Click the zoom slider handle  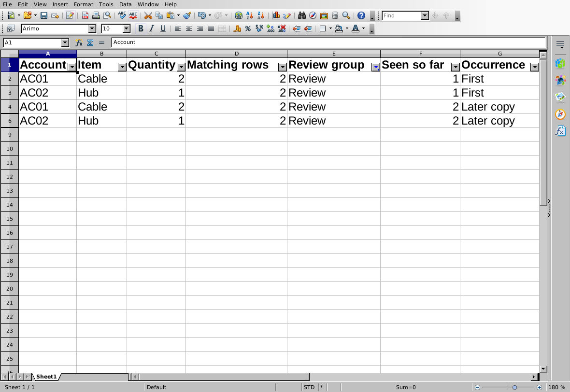tap(515, 387)
